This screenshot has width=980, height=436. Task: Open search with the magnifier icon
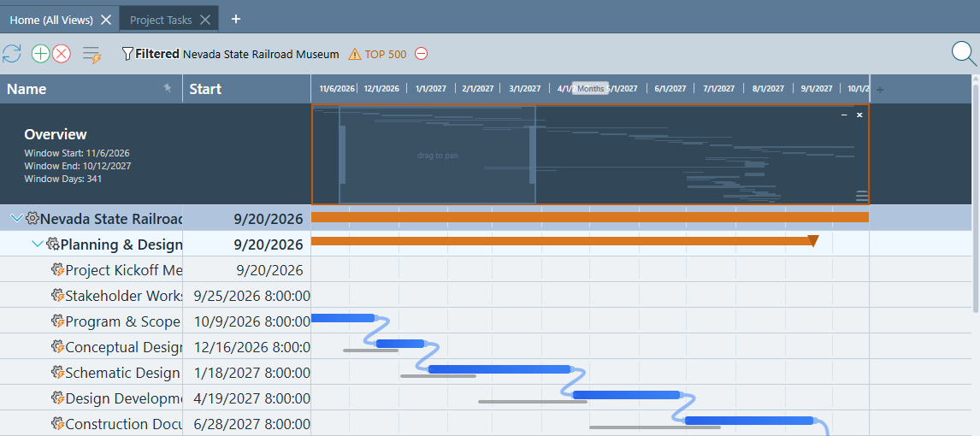point(964,54)
